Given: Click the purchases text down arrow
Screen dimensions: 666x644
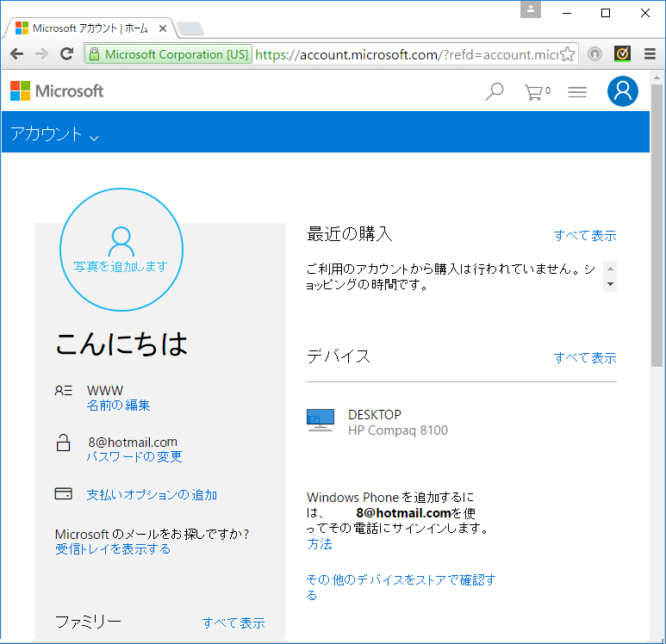Looking at the screenshot, I should [x=610, y=284].
